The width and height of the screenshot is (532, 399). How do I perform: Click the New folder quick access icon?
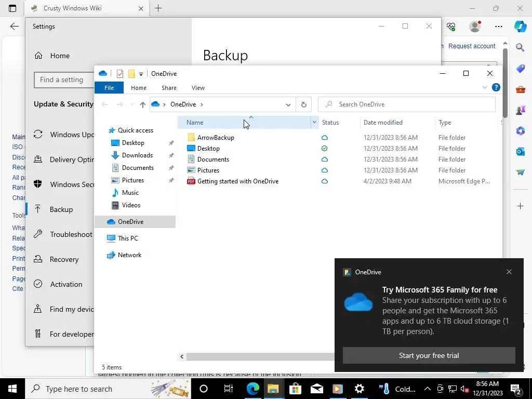131,74
